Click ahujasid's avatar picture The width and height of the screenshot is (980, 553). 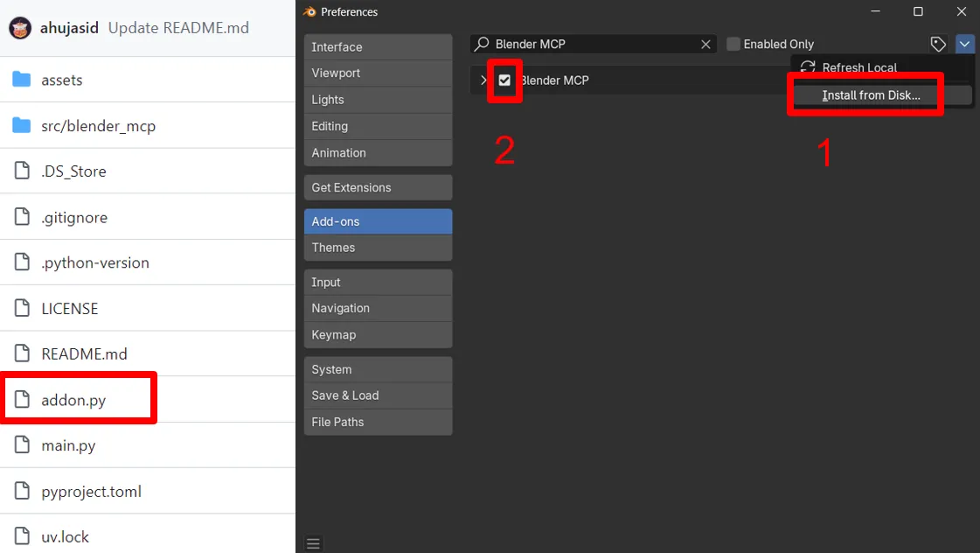19,27
